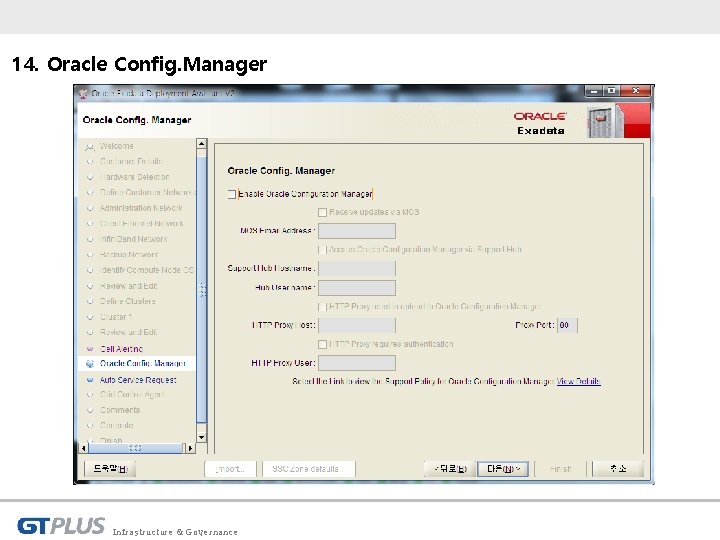The height and width of the screenshot is (540, 720).
Task: Click the Proxy Port field
Action: (x=567, y=325)
